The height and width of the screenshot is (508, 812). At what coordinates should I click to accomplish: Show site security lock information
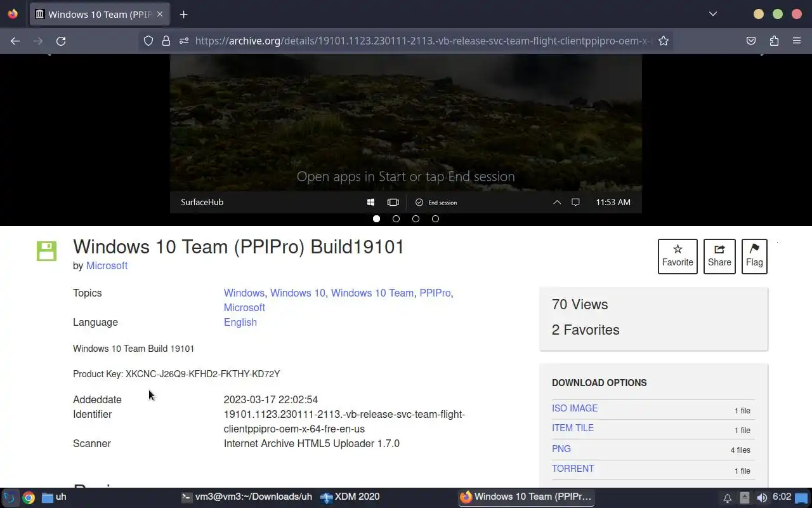point(166,41)
